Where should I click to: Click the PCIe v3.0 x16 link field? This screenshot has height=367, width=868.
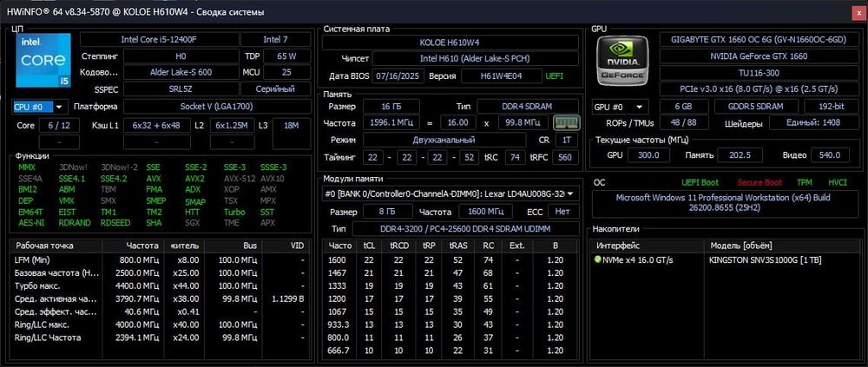[x=758, y=89]
